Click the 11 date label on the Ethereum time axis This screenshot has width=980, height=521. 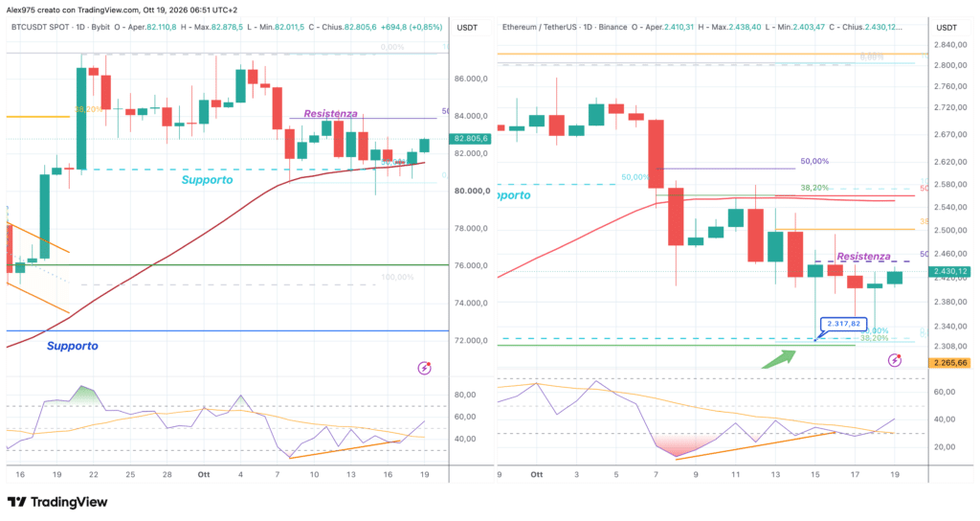click(736, 475)
